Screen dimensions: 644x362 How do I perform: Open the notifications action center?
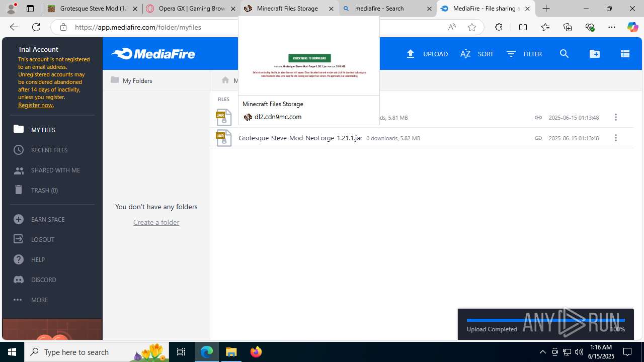point(628,352)
